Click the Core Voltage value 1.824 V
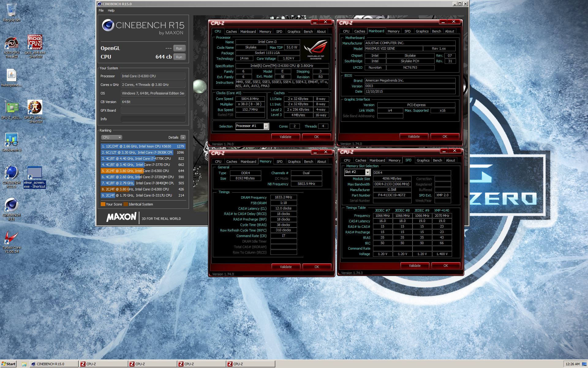The width and height of the screenshot is (588, 368). tap(288, 58)
